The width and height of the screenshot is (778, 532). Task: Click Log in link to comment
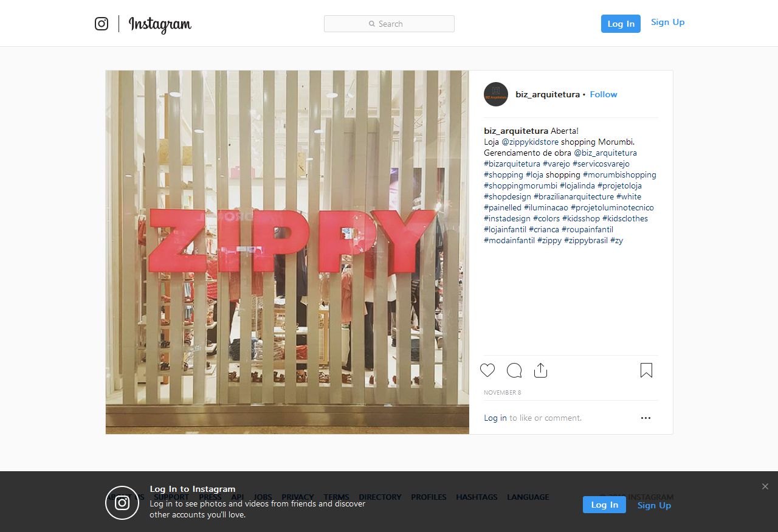point(495,418)
